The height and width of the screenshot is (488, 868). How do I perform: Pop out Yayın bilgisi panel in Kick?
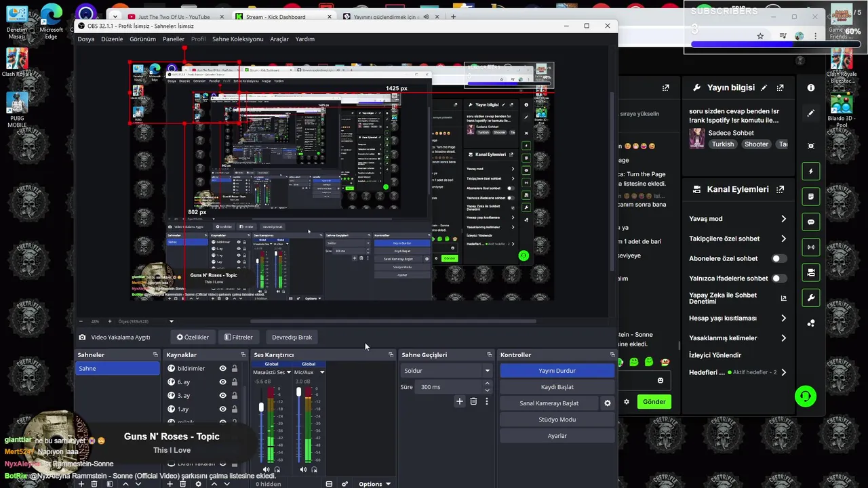click(x=781, y=87)
